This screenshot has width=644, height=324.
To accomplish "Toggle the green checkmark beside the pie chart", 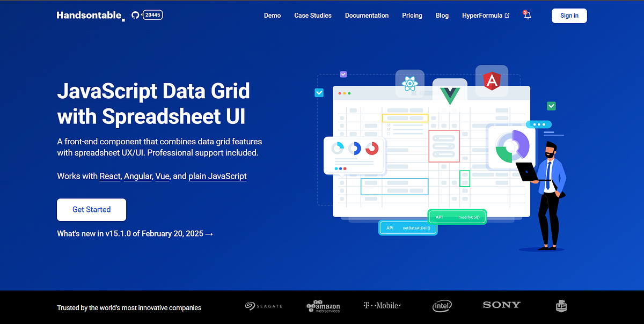I will (551, 106).
